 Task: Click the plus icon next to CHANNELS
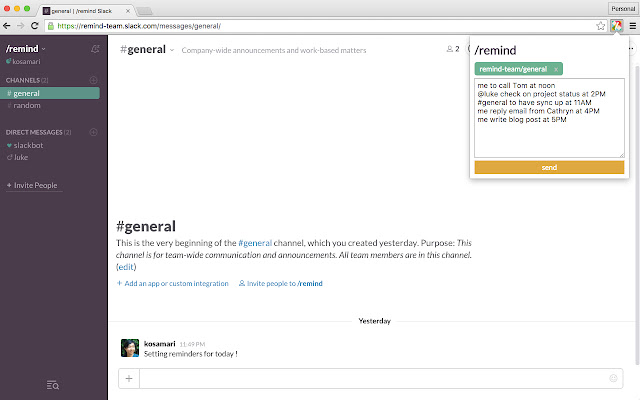click(x=94, y=79)
